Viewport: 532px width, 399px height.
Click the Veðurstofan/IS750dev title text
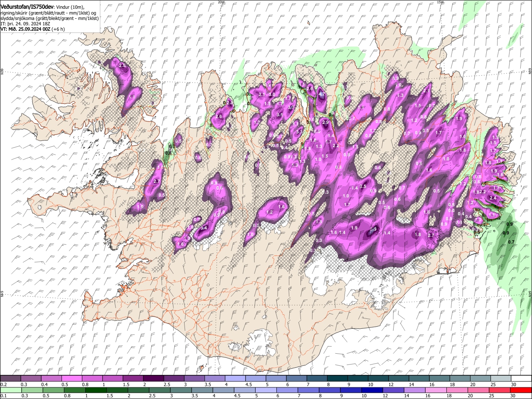pyautogui.click(x=27, y=6)
